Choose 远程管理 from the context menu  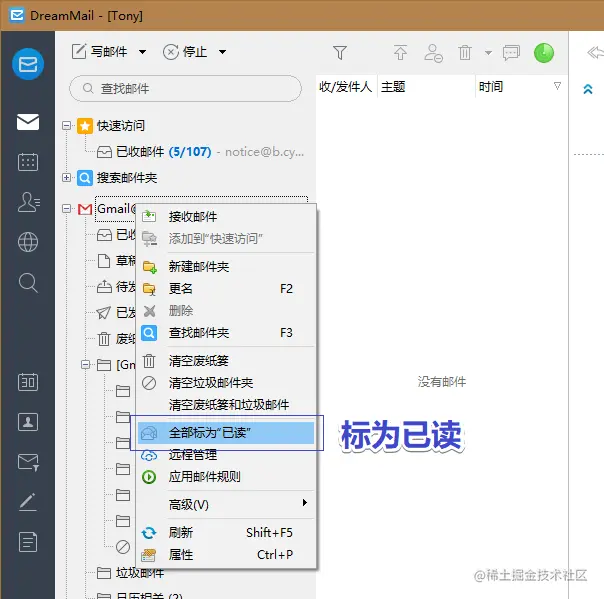pos(226,455)
